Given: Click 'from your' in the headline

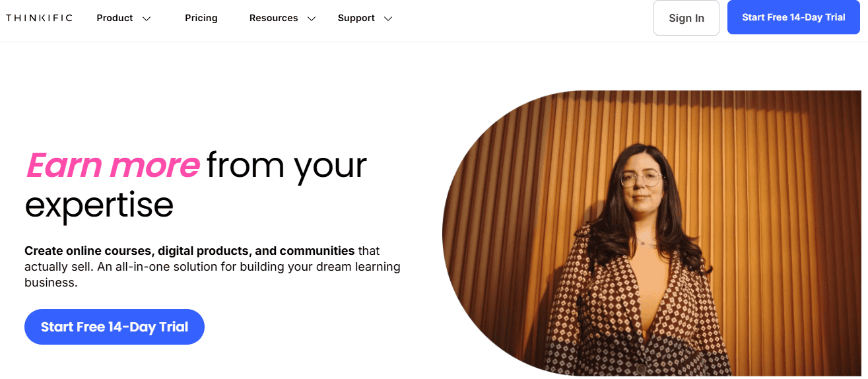Looking at the screenshot, I should (286, 165).
